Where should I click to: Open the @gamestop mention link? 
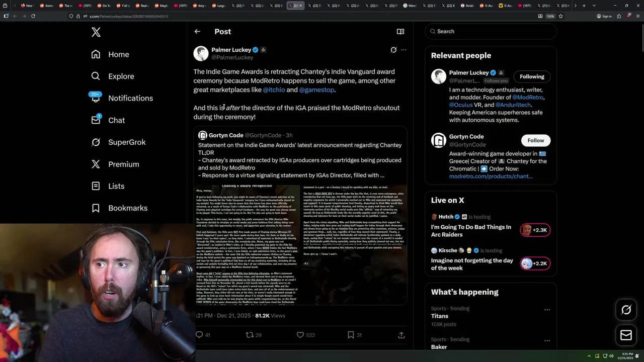coord(316,89)
